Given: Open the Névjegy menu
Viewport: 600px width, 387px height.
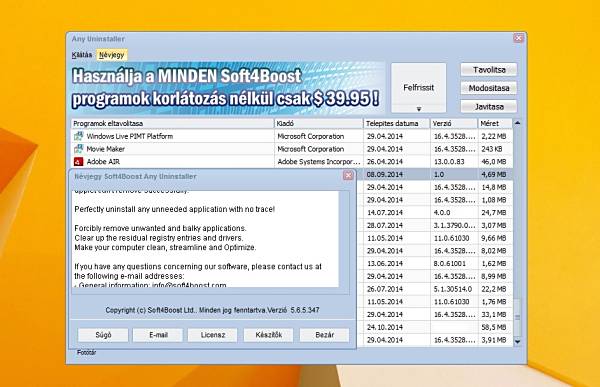Looking at the screenshot, I should click(x=111, y=55).
